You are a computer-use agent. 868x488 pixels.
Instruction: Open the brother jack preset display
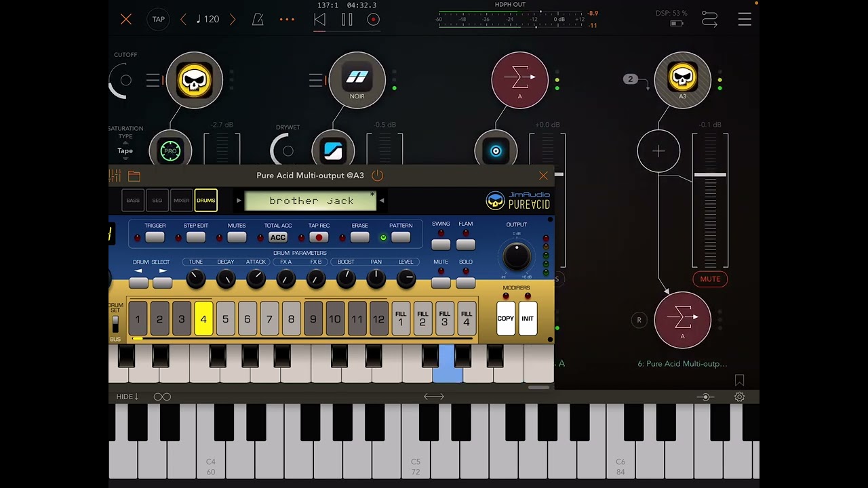coord(311,201)
